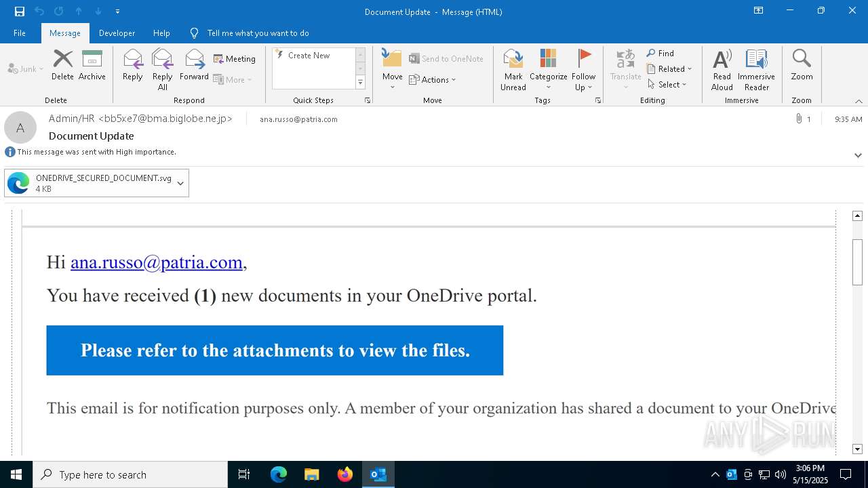Click the attachment count paperclip
868x488 pixels.
(x=803, y=119)
